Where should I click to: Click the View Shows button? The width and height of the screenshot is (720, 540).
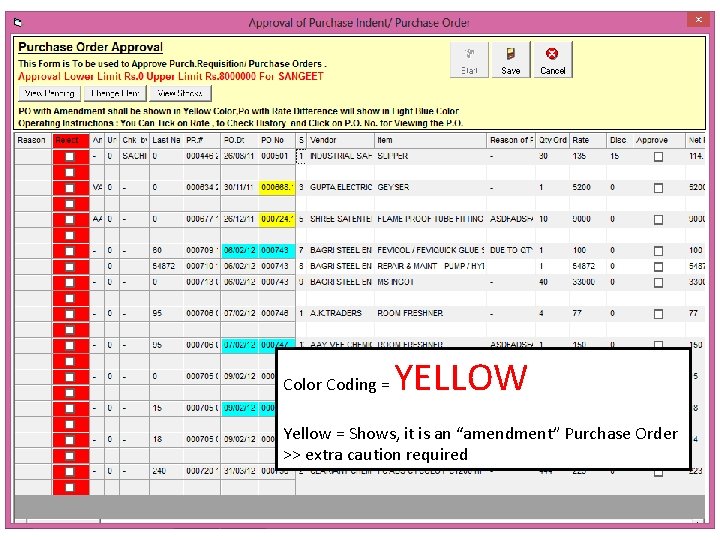tap(180, 93)
